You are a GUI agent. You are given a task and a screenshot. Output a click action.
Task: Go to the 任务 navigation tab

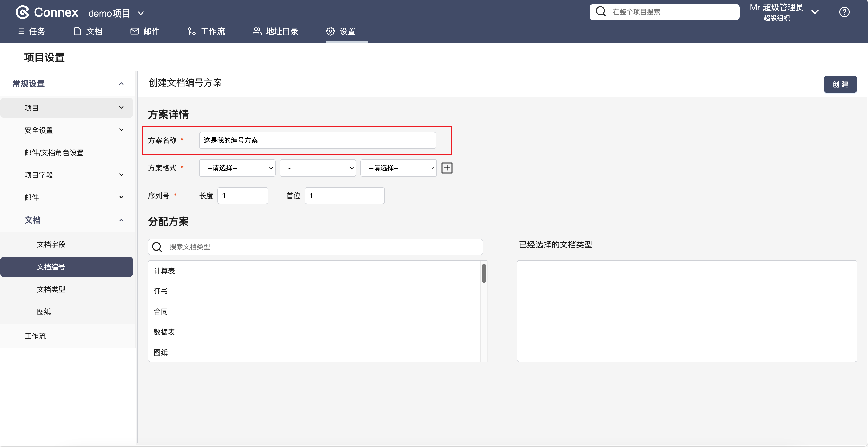pyautogui.click(x=31, y=31)
